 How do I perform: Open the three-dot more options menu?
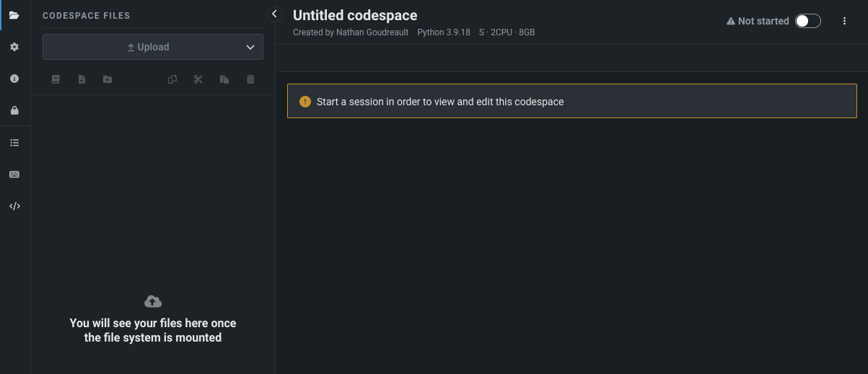tap(844, 22)
